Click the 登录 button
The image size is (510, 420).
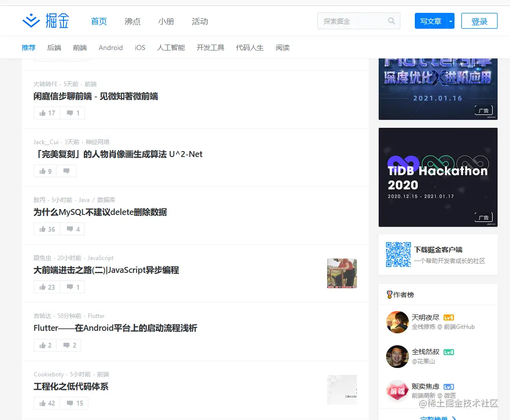pyautogui.click(x=479, y=21)
